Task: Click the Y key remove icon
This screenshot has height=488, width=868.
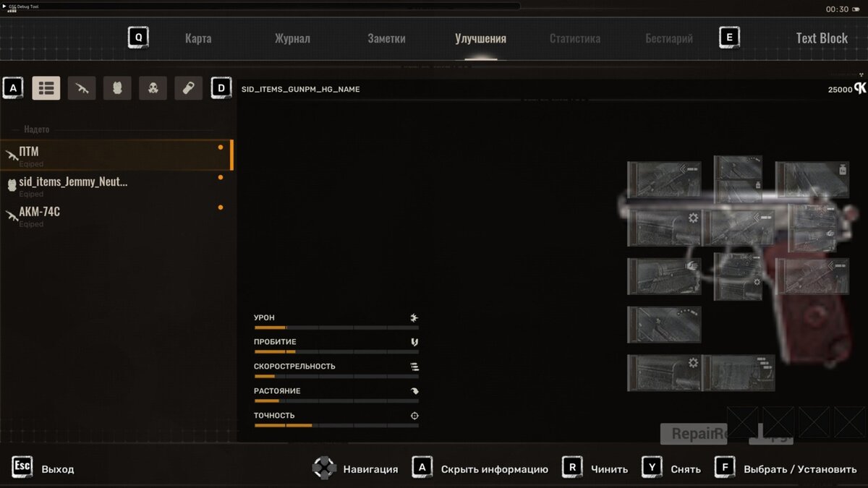Action: click(652, 467)
